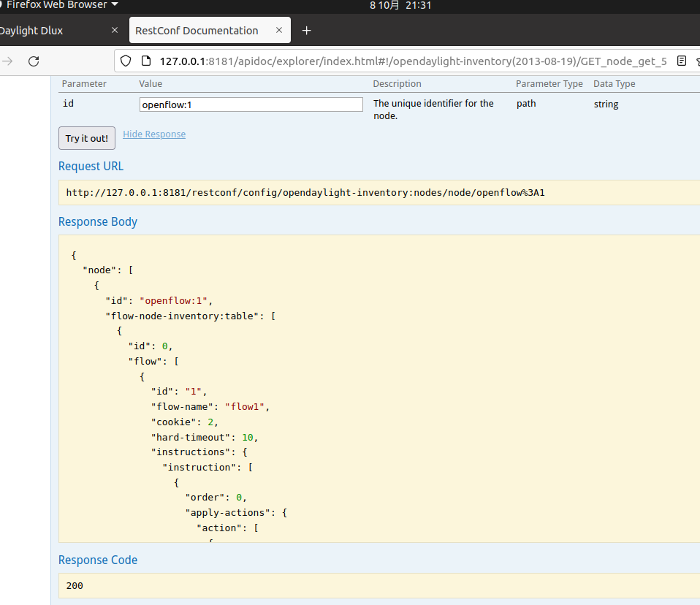Click the Hide Response link
700x605 pixels.
point(154,134)
